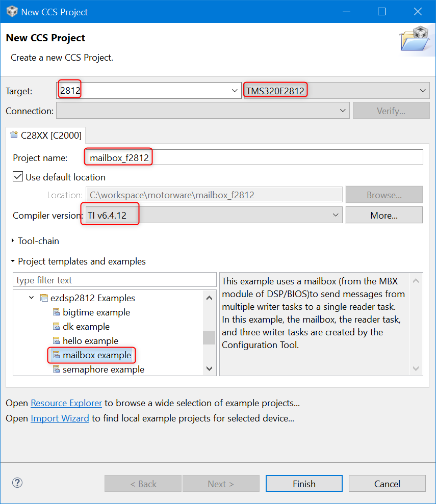Screen dimensions: 436x504
Task: Expand the Tool-chain section
Action: [13, 241]
